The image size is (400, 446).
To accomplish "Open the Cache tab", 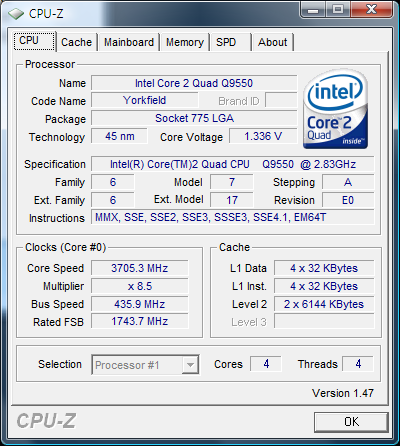I will pyautogui.click(x=77, y=42).
